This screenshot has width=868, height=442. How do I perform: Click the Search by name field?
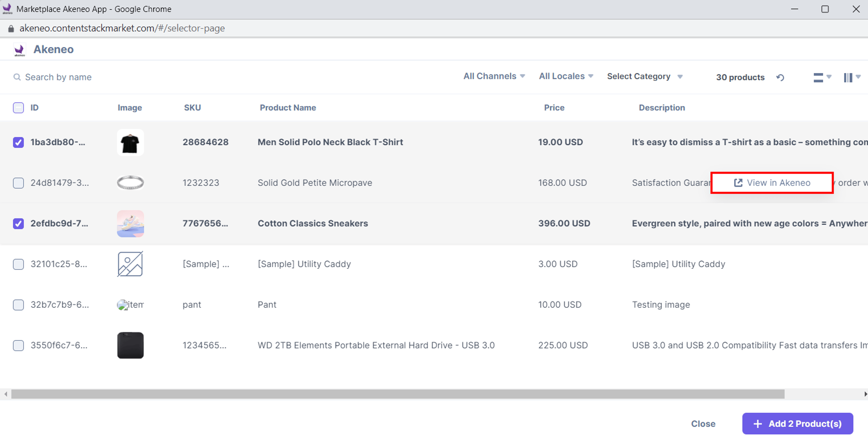click(x=58, y=77)
